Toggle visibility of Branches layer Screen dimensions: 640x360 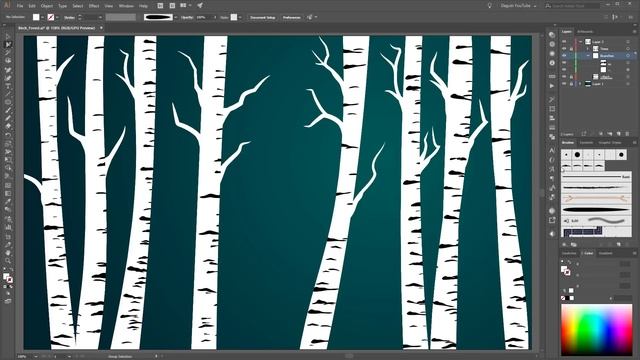click(x=564, y=56)
